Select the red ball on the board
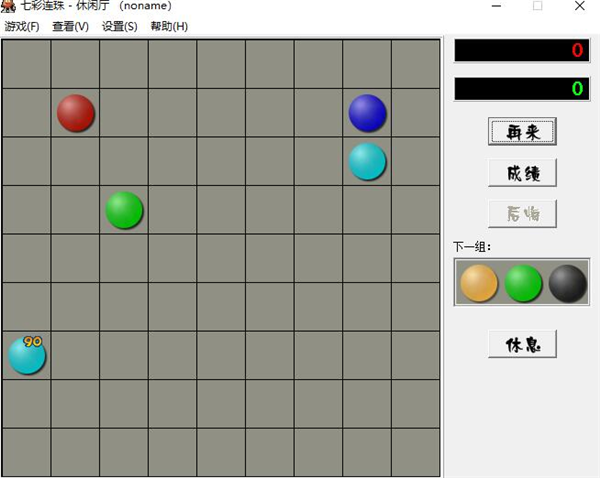Image resolution: width=600 pixels, height=478 pixels. [75, 113]
